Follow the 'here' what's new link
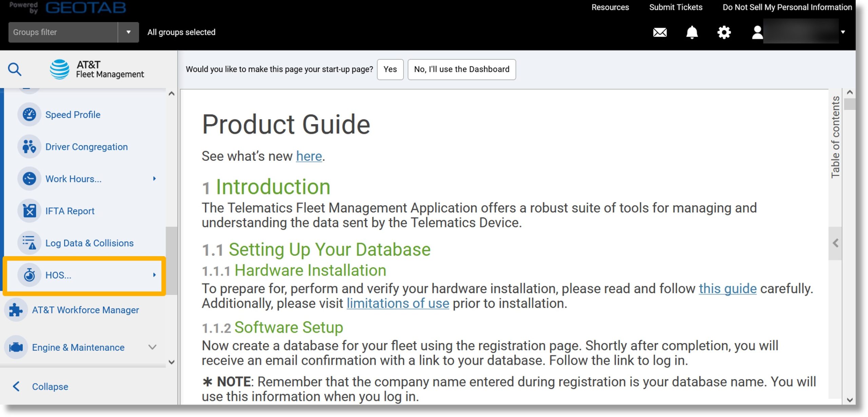The width and height of the screenshot is (868, 417). coord(309,156)
